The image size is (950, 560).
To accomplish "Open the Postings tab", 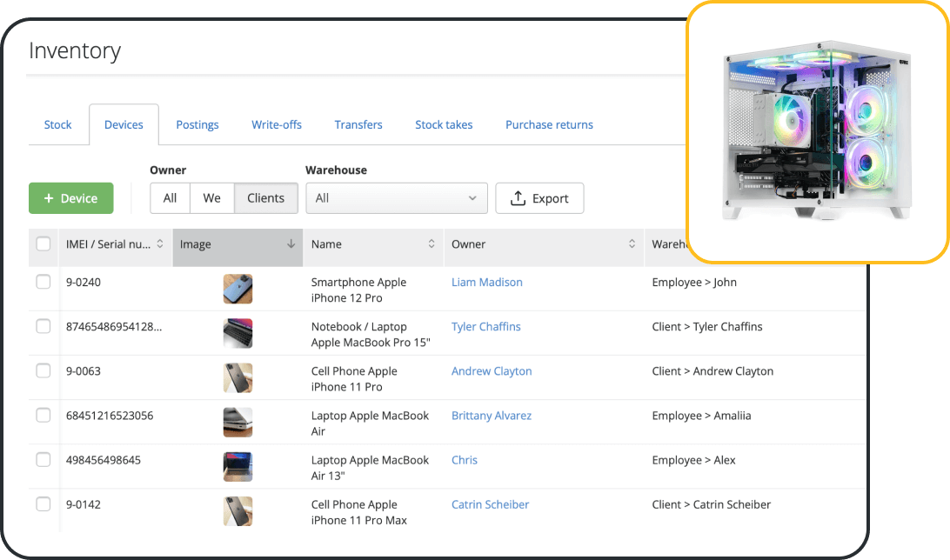I will pyautogui.click(x=197, y=124).
